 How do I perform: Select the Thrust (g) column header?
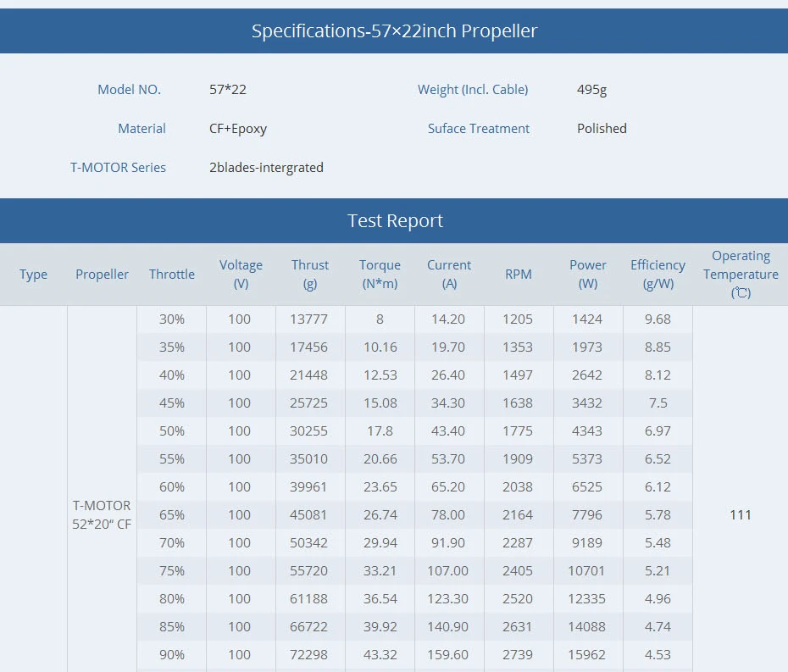pos(310,275)
